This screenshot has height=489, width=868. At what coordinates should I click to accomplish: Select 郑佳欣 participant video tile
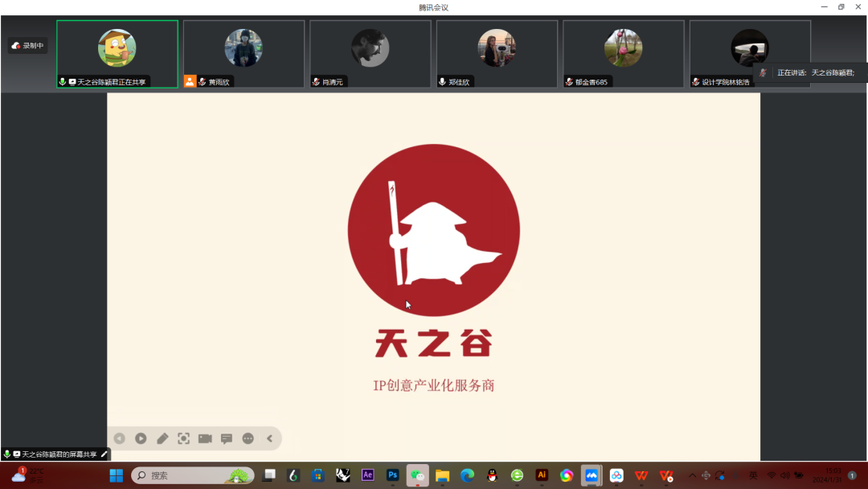497,53
